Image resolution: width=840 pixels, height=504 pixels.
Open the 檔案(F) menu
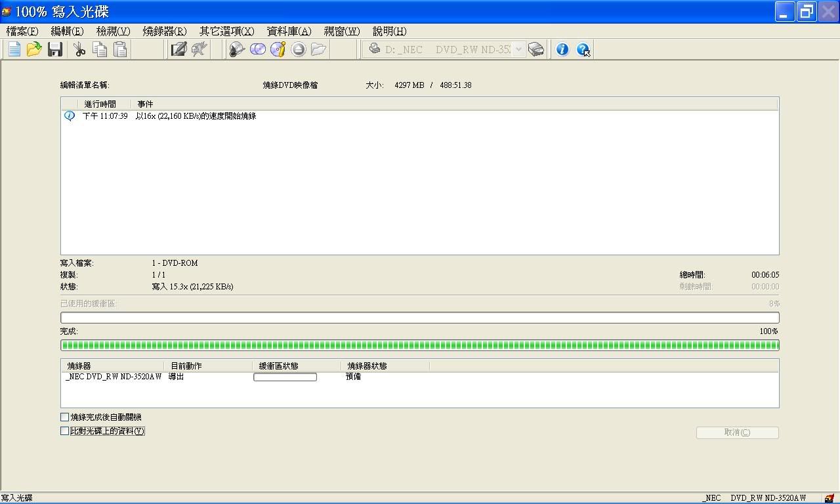[22, 31]
